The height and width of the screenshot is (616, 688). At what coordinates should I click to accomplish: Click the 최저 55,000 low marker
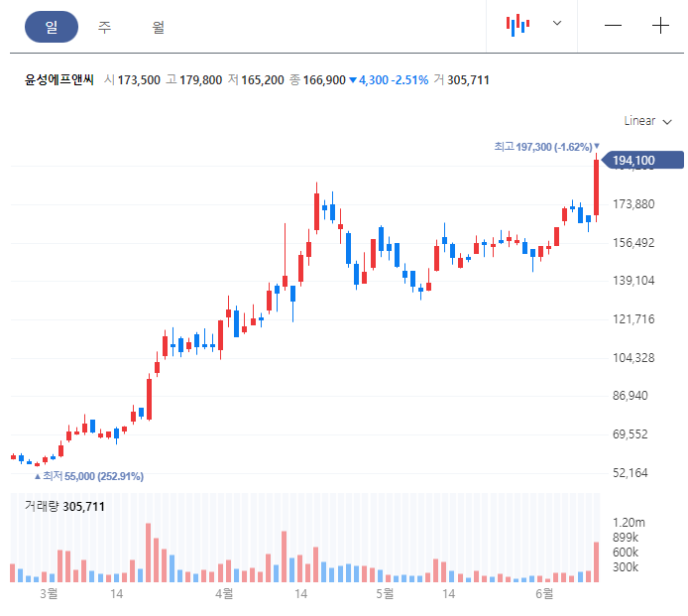point(89,476)
